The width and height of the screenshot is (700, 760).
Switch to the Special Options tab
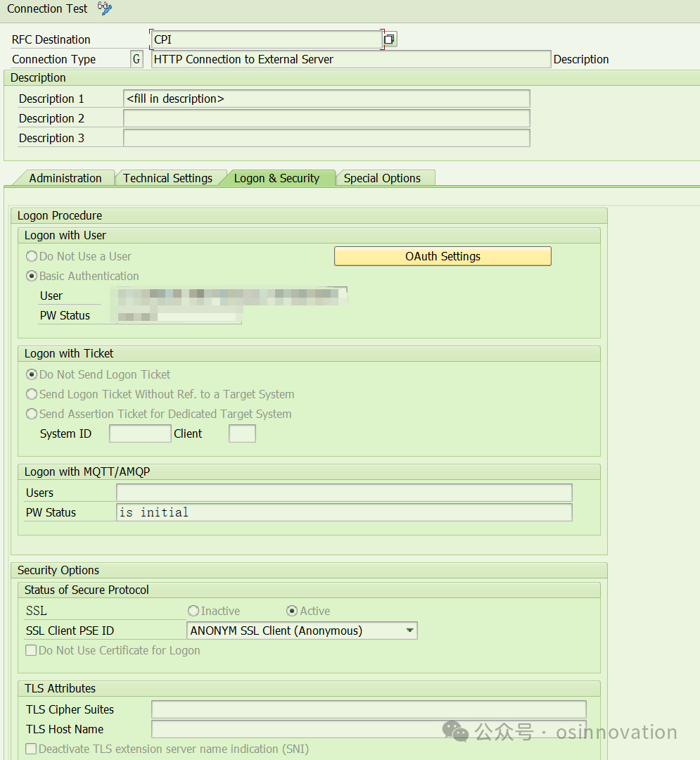point(385,178)
